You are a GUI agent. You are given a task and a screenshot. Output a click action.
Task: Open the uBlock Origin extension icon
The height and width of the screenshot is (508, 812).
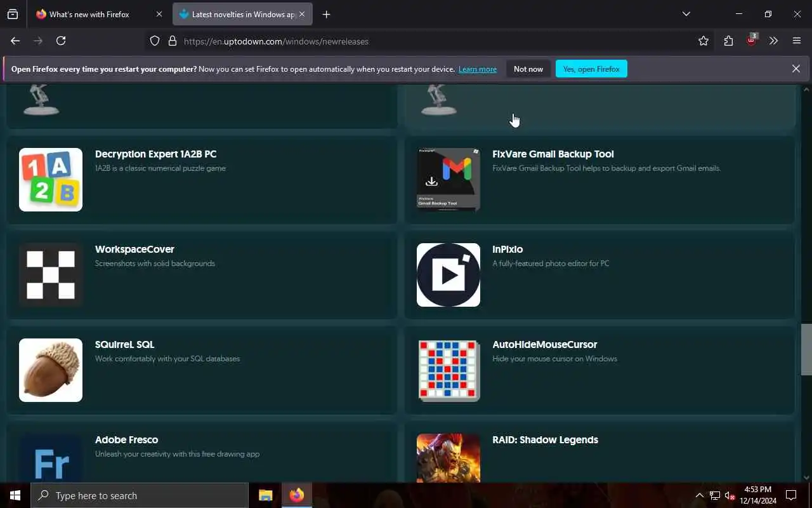tap(752, 40)
